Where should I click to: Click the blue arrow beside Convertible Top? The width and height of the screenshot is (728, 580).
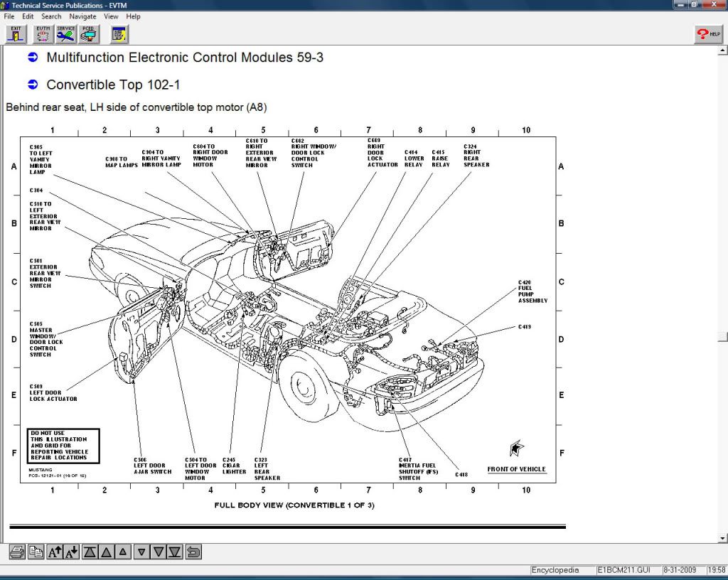(x=31, y=85)
